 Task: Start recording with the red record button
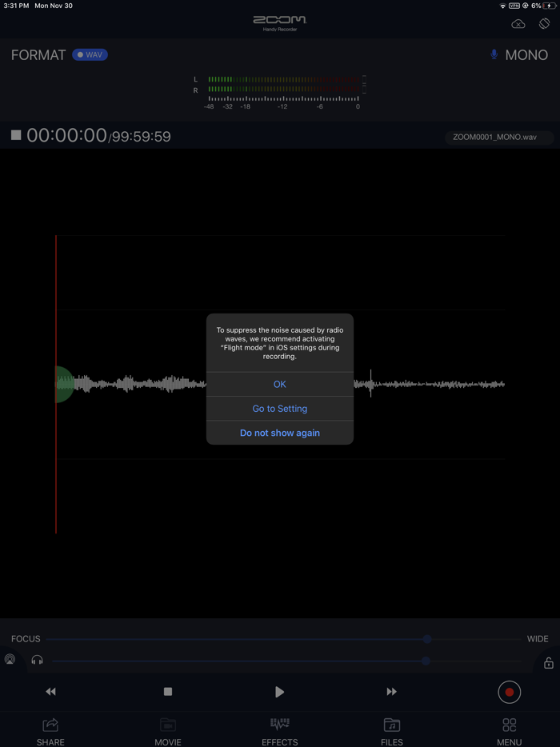[510, 692]
